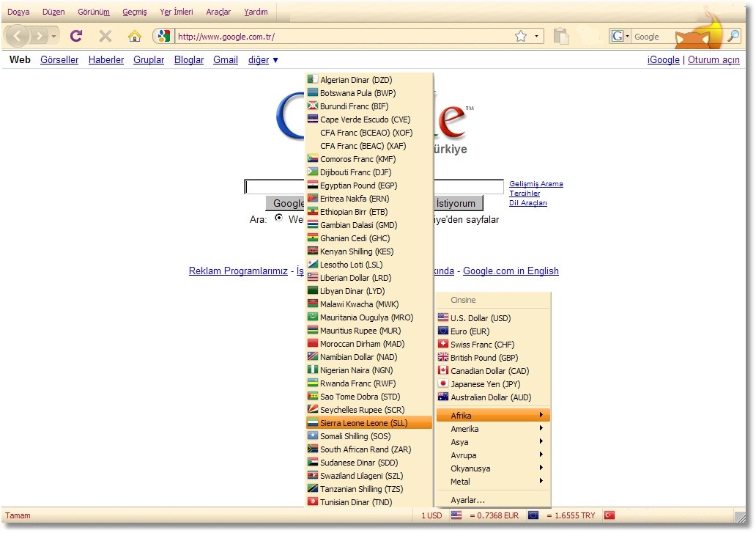Open Gelişmiş Arama link
This screenshot has width=756, height=533.
[x=536, y=184]
